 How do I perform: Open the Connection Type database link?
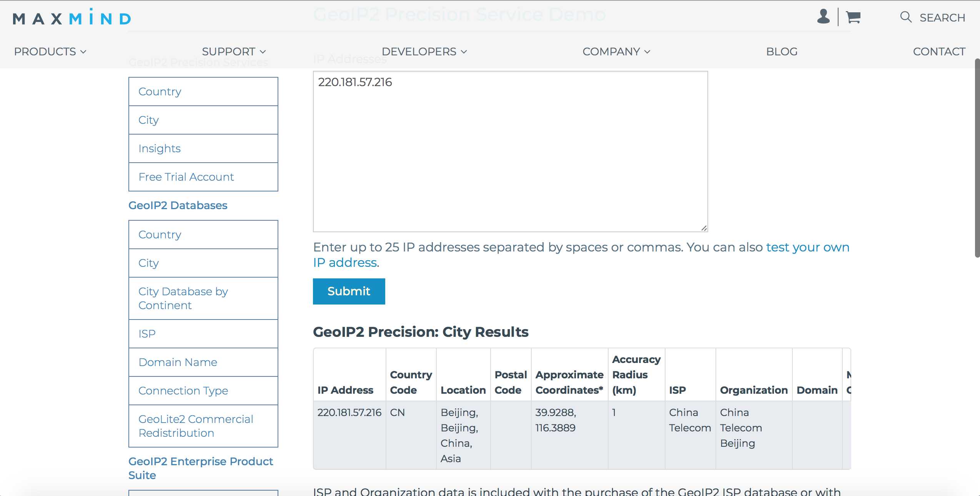click(x=203, y=391)
